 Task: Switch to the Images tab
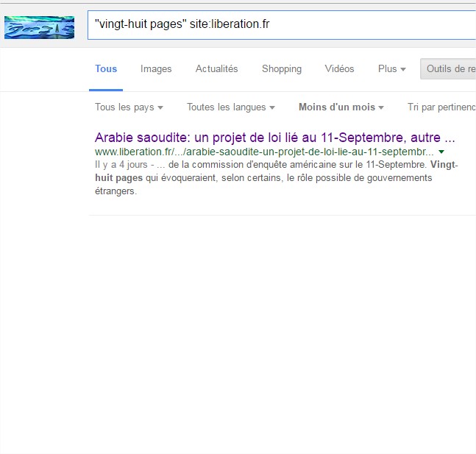[x=156, y=69]
